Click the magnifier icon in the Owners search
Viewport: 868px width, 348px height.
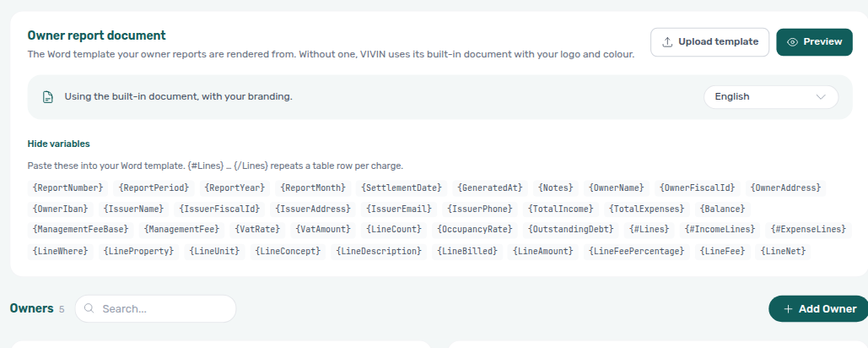[89, 308]
